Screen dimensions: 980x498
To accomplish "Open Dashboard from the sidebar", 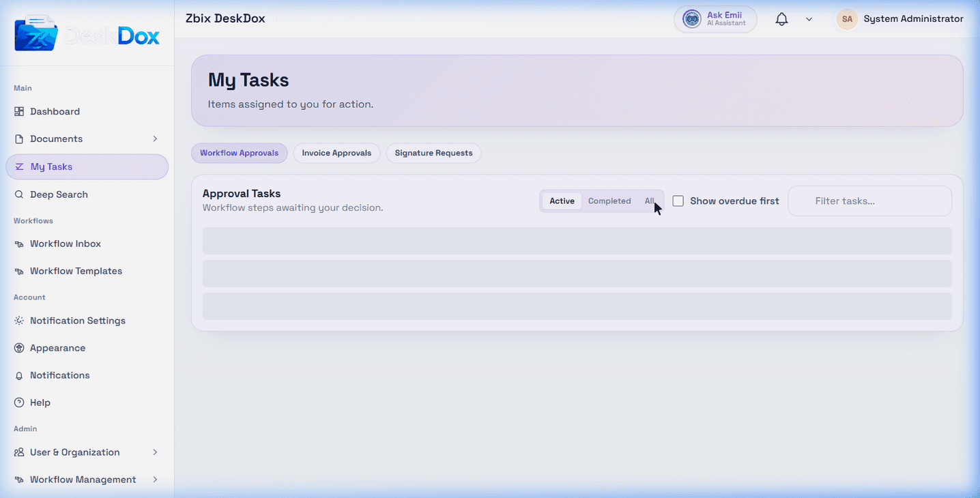I will (87, 111).
